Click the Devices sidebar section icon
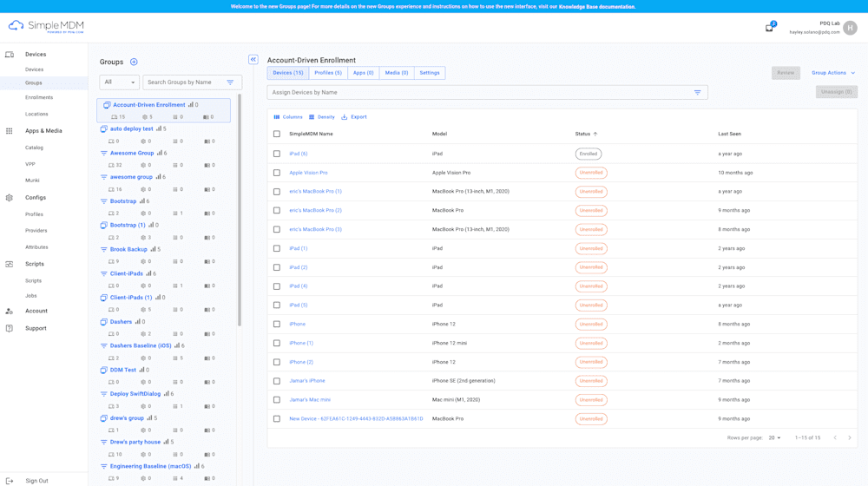Viewport: 868px width, 486px height. point(10,55)
